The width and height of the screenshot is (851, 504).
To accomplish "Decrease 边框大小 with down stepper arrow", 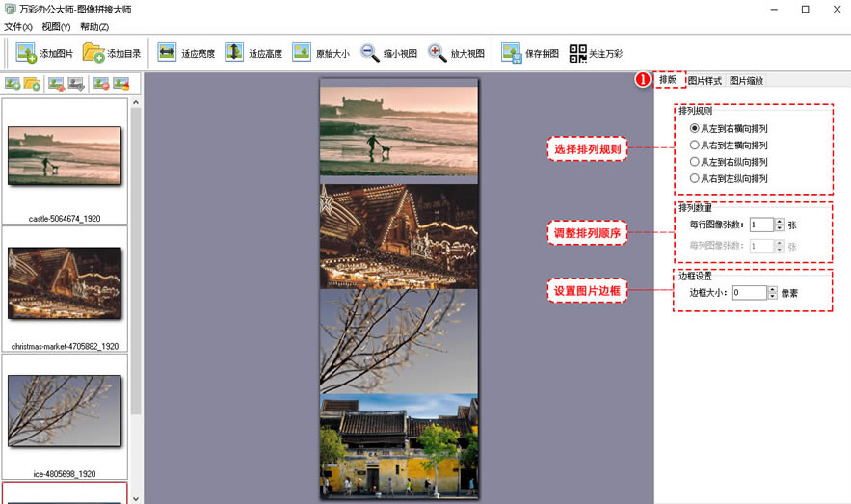I will 773,296.
